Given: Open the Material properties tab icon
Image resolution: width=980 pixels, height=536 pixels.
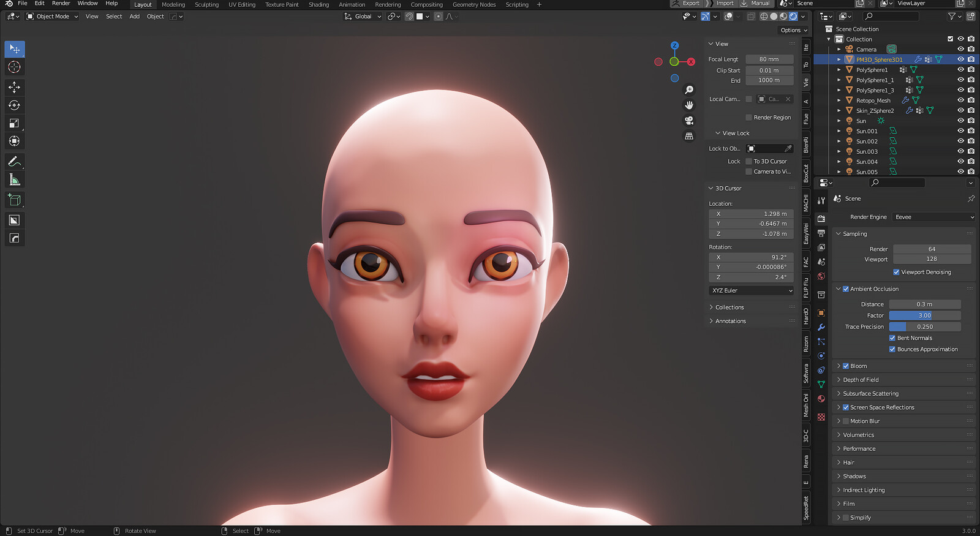Looking at the screenshot, I should (x=821, y=399).
